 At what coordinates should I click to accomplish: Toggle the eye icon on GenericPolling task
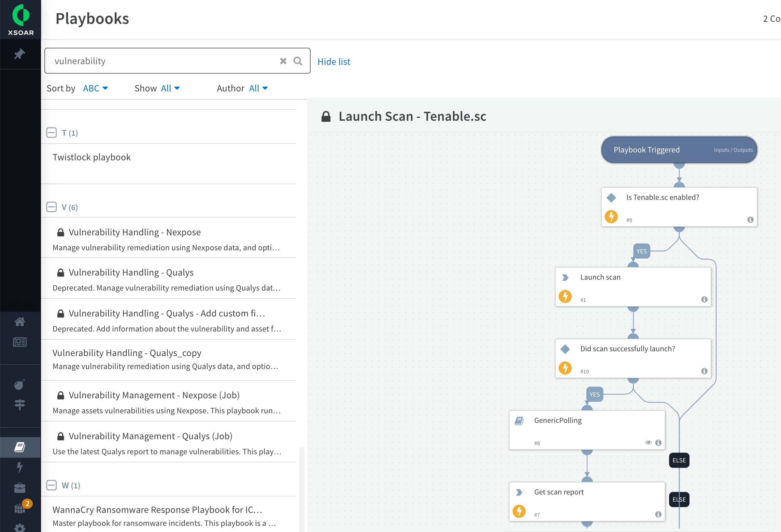(649, 443)
